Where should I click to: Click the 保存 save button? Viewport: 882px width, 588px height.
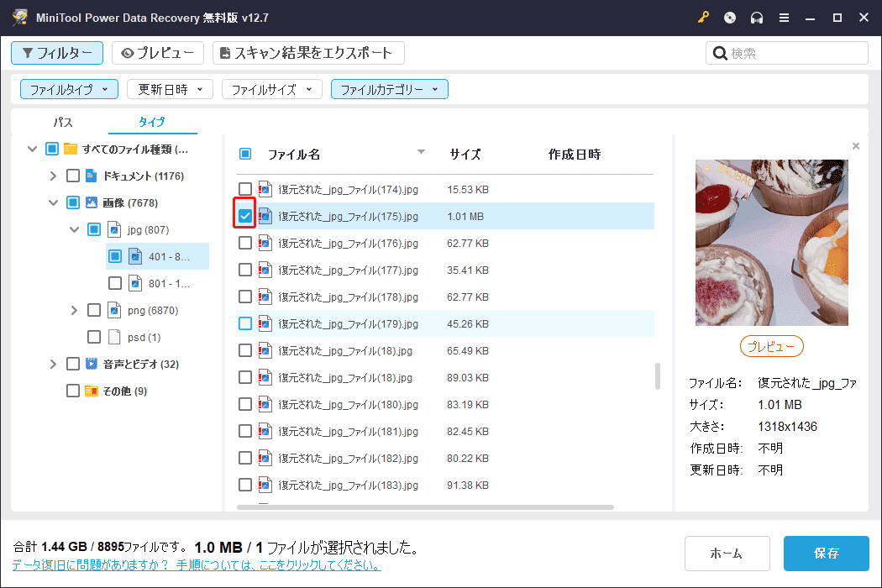pos(825,553)
